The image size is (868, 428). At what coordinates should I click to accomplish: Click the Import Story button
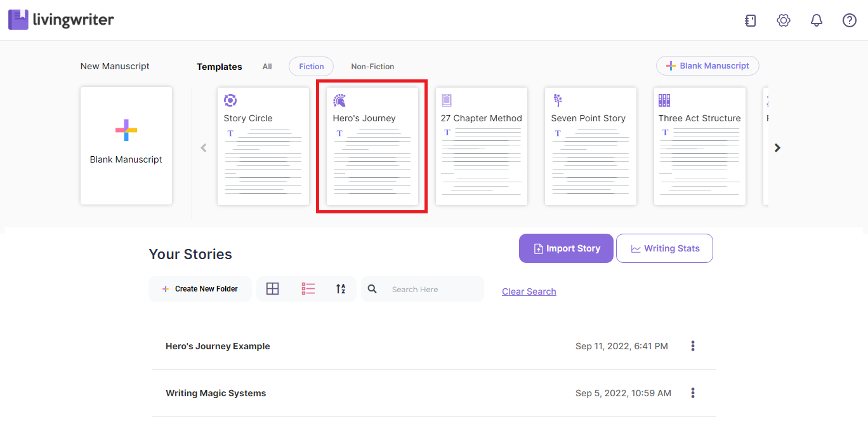tap(566, 248)
